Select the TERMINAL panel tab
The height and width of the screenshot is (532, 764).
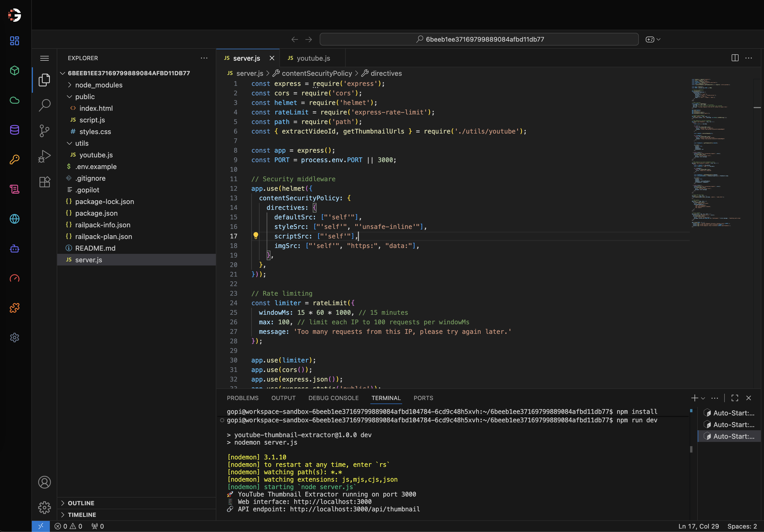click(x=386, y=398)
